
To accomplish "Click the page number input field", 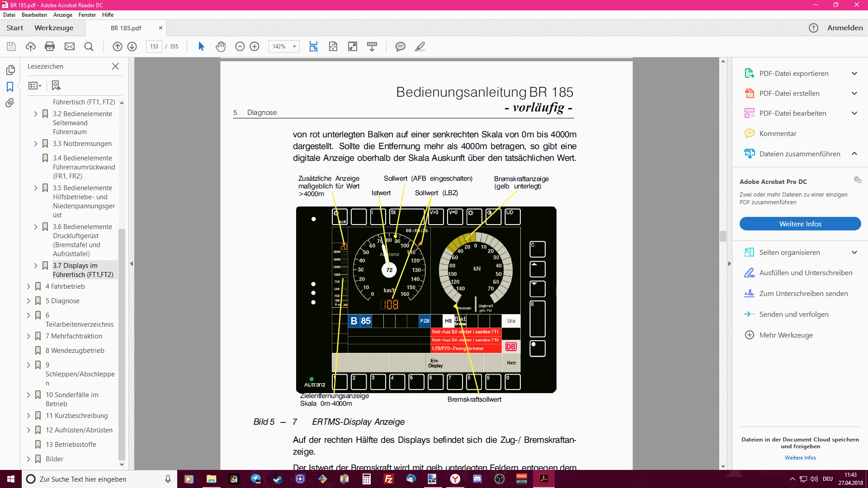I will [154, 47].
